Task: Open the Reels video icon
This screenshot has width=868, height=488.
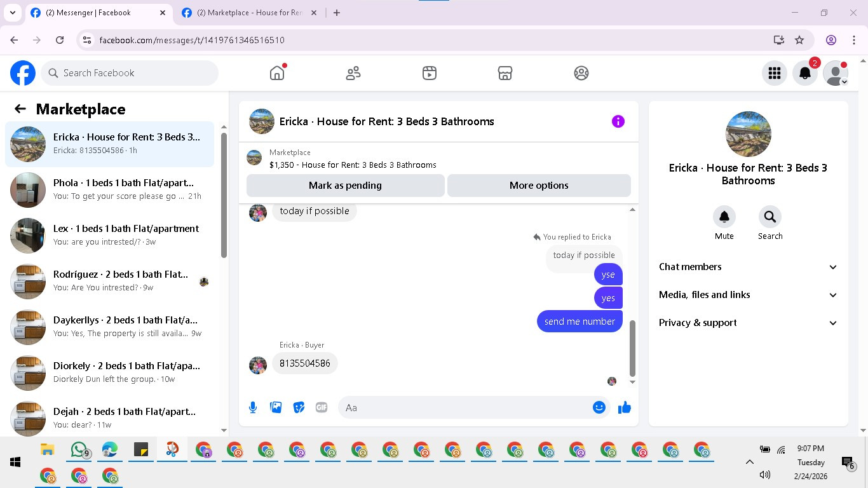Action: pos(430,73)
